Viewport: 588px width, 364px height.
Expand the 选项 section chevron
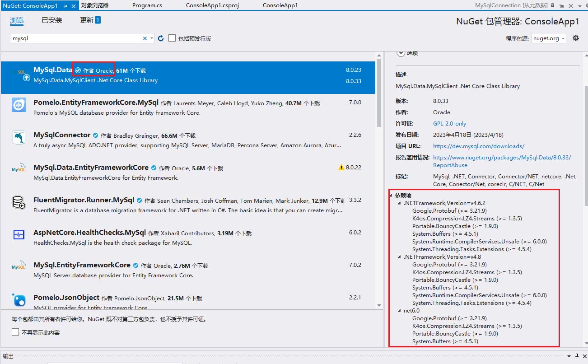(x=401, y=52)
